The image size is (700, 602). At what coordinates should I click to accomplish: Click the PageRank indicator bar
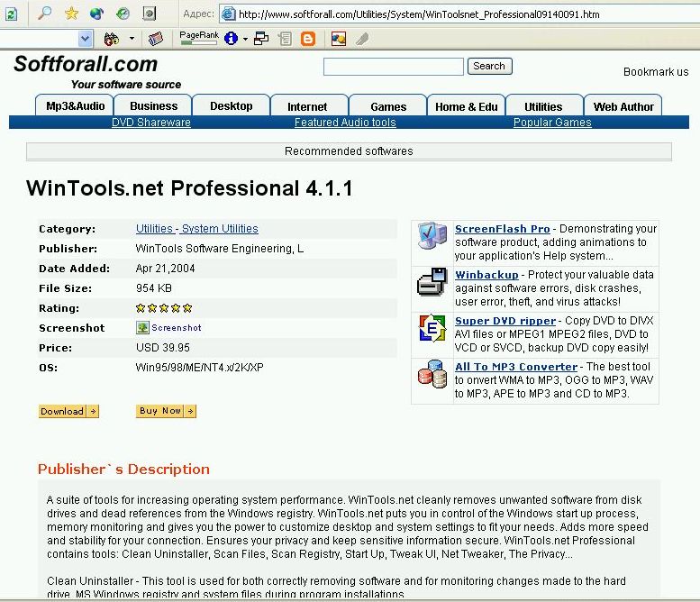199,39
